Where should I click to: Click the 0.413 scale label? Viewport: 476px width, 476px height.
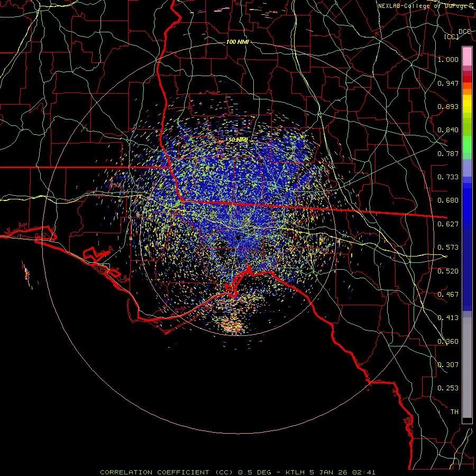coord(448,318)
